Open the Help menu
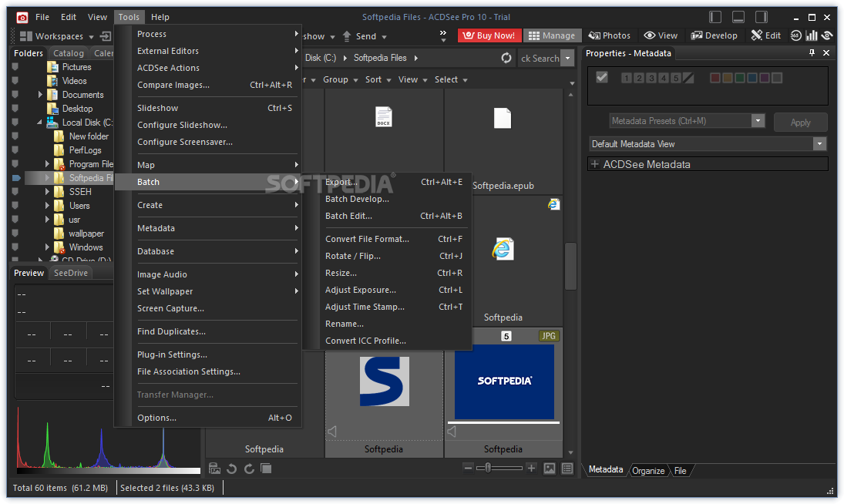Viewport: 844px width, 504px height. (x=160, y=17)
